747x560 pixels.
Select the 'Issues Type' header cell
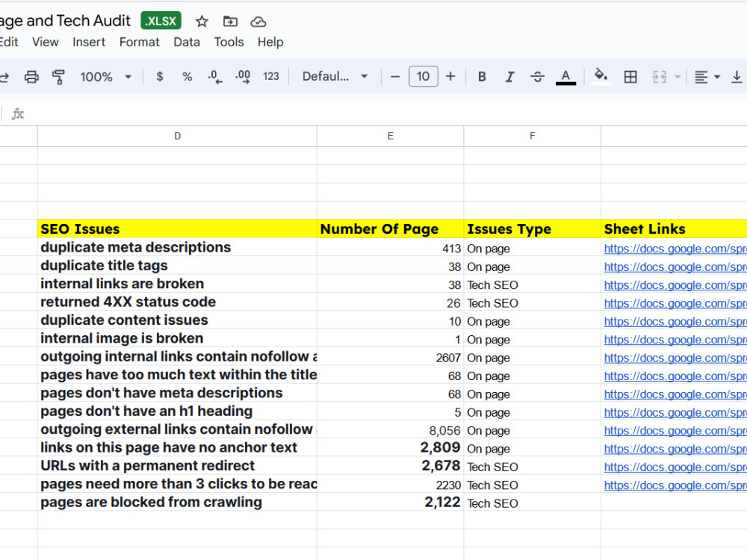coord(532,229)
